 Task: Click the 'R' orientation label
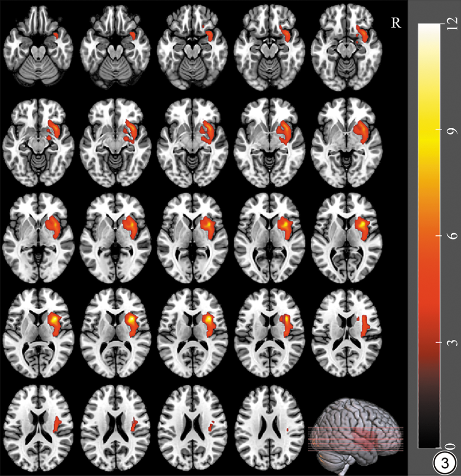(396, 23)
